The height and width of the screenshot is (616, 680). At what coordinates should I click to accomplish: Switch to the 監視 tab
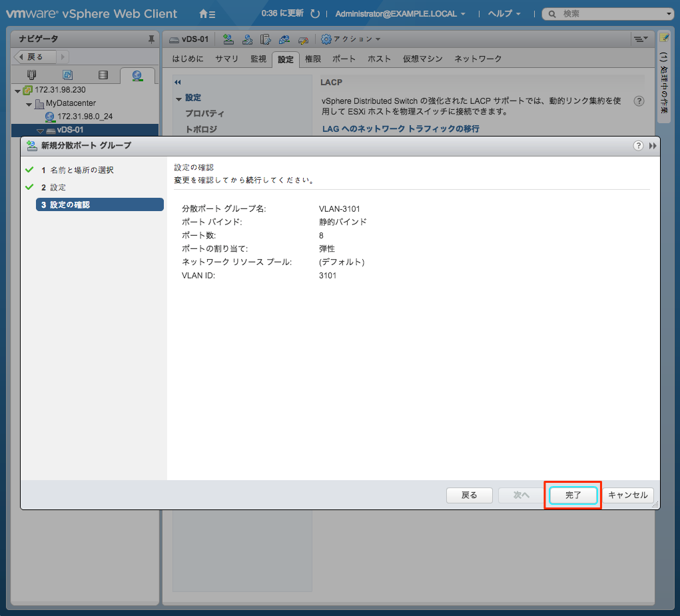(x=258, y=59)
